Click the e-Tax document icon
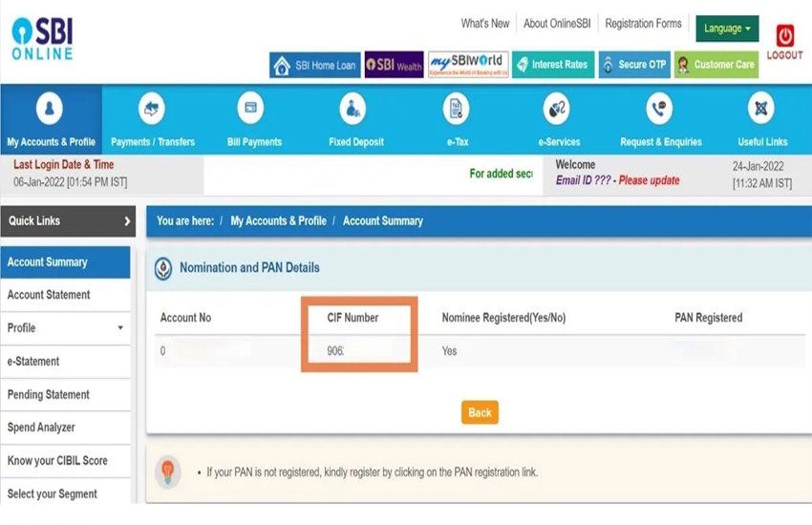This screenshot has height=525, width=812. tap(457, 109)
